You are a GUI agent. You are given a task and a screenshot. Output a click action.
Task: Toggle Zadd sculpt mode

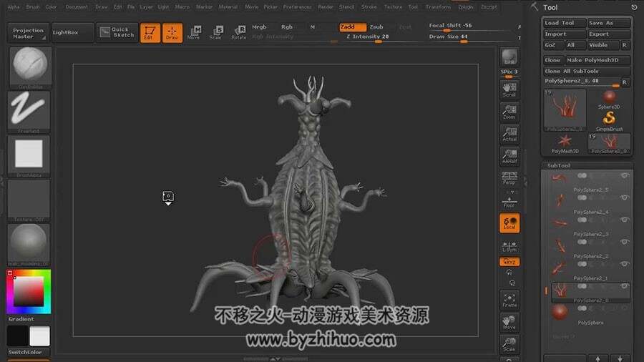(x=352, y=26)
